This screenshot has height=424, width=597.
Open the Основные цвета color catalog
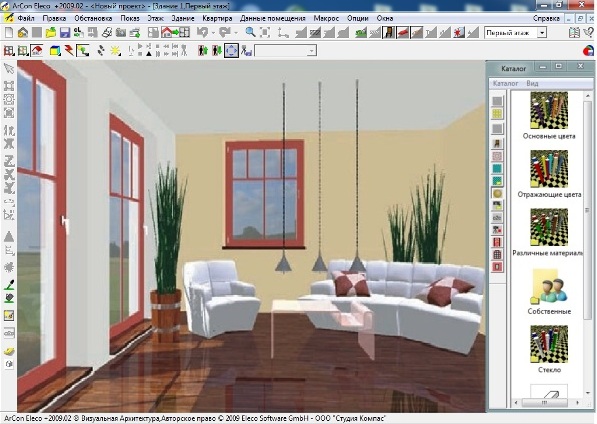pos(549,115)
